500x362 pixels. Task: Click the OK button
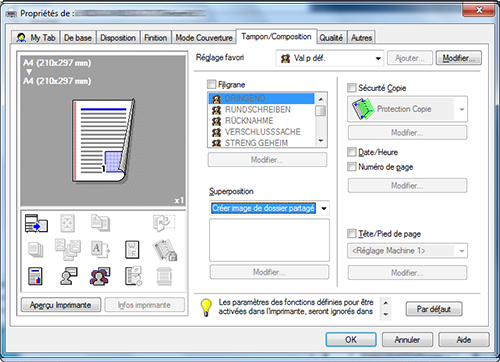point(351,340)
